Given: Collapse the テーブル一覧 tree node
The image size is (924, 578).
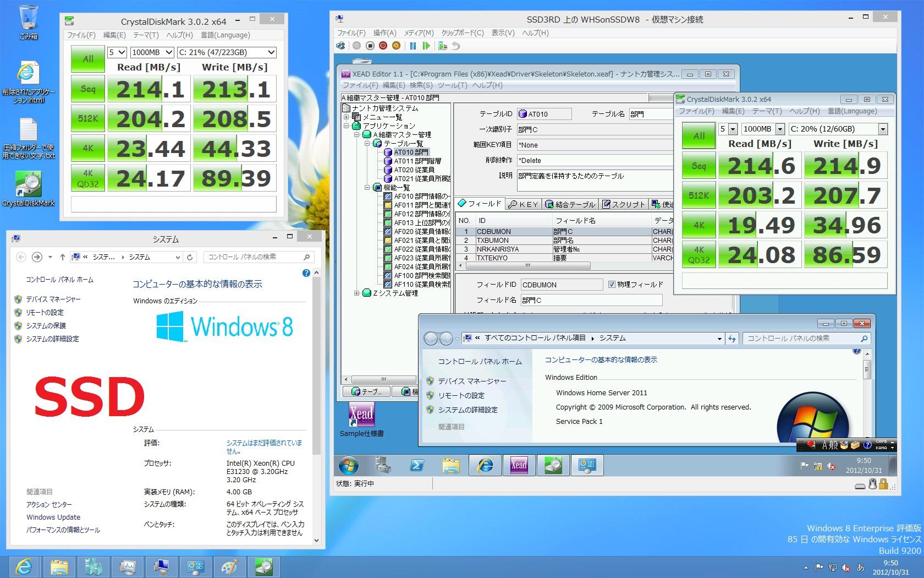Looking at the screenshot, I should click(x=368, y=144).
